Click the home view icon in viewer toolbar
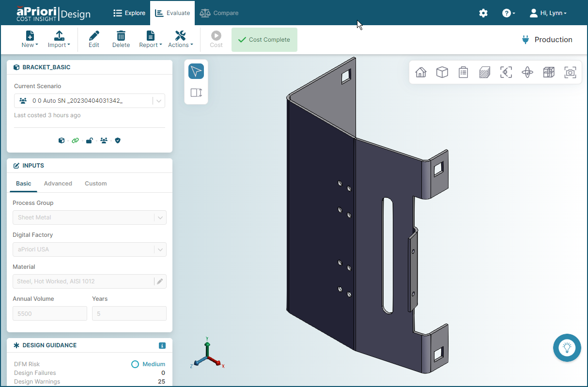The height and width of the screenshot is (387, 588). (421, 73)
